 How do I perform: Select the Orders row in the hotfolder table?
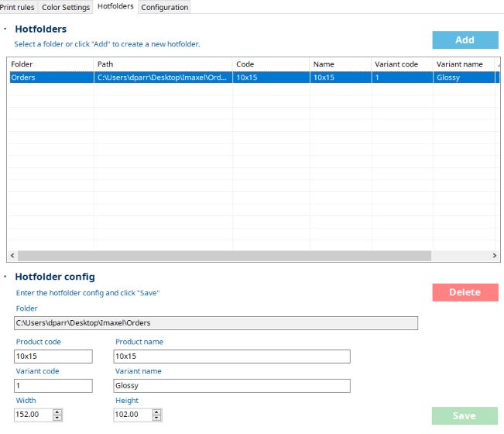(46, 77)
